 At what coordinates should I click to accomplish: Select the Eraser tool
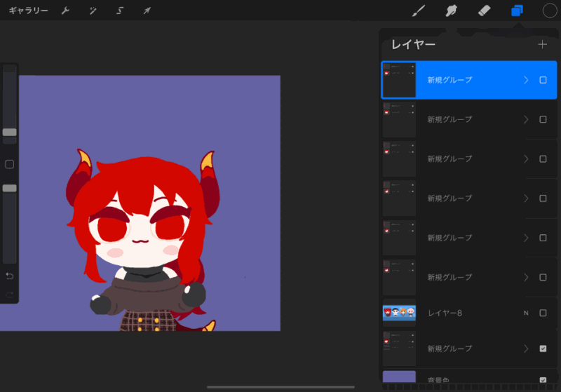pos(484,11)
